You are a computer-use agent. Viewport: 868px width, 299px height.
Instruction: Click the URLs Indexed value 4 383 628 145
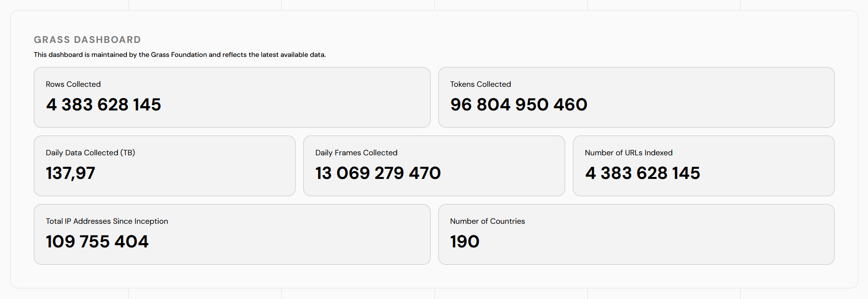642,173
